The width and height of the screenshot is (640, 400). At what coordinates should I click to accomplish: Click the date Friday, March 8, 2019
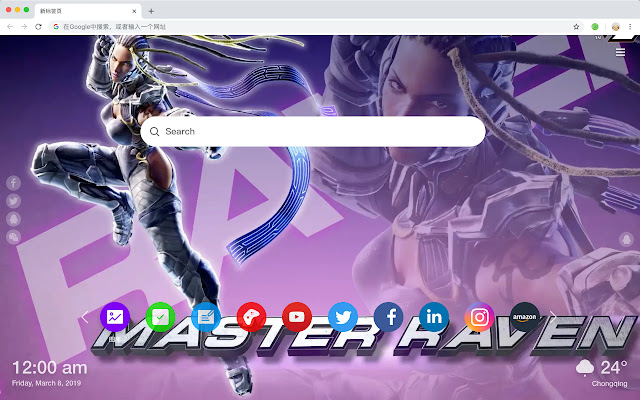47,383
